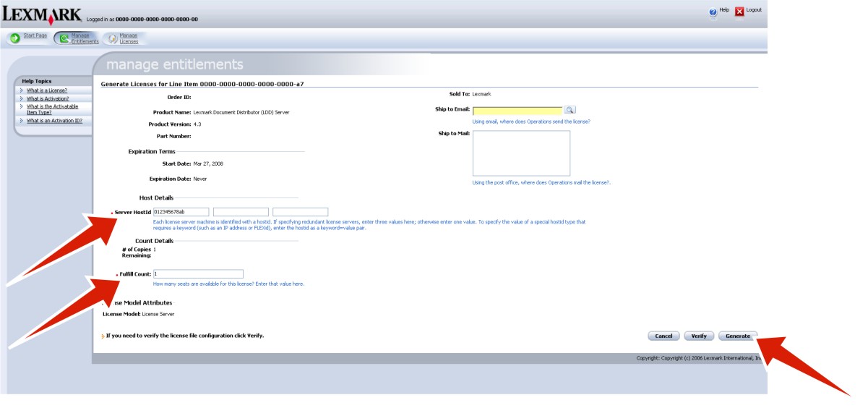Viewport: 868px width, 408px height.
Task: Click the product name 'Lexmark Document Distributor (LDD) Server'
Action: click(241, 113)
